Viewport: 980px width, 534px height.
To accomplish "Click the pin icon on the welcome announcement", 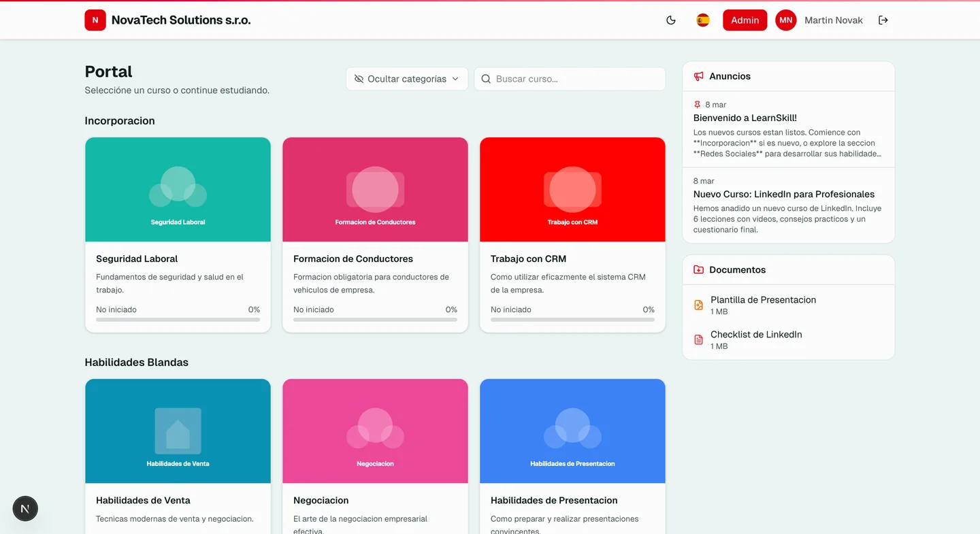I will (x=696, y=104).
